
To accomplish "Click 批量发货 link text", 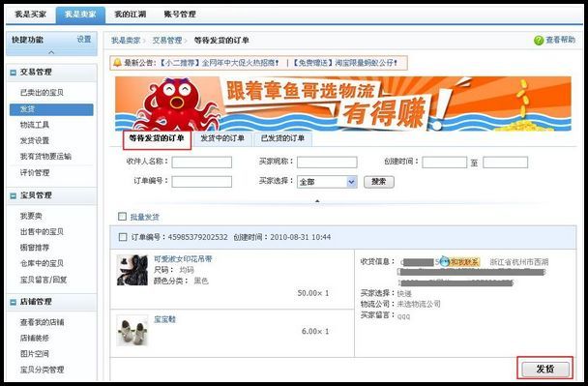I will 145,217.
